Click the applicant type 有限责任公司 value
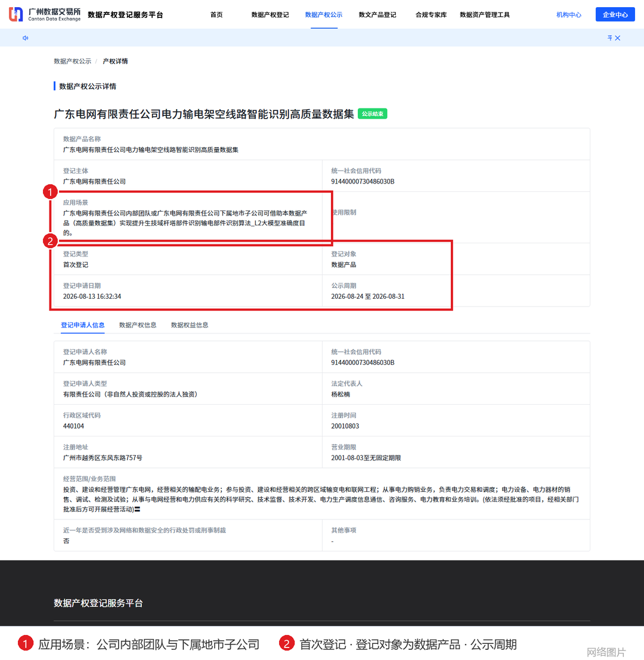Image resolution: width=644 pixels, height=660 pixels. tap(131, 395)
